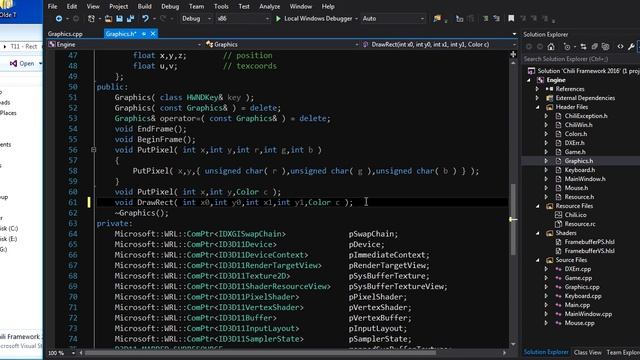Image resolution: width=640 pixels, height=360 pixels.
Task: Navigate backward with the toolbar back arrow
Action: tap(59, 19)
